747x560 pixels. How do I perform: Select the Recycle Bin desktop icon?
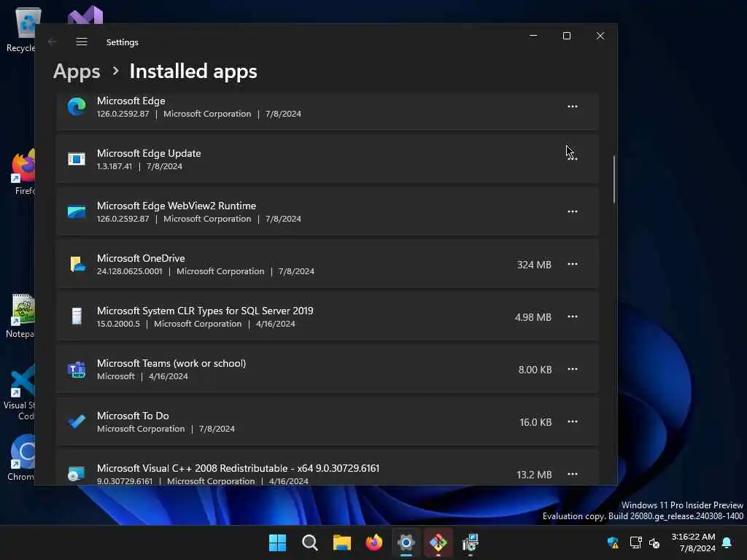(x=23, y=29)
